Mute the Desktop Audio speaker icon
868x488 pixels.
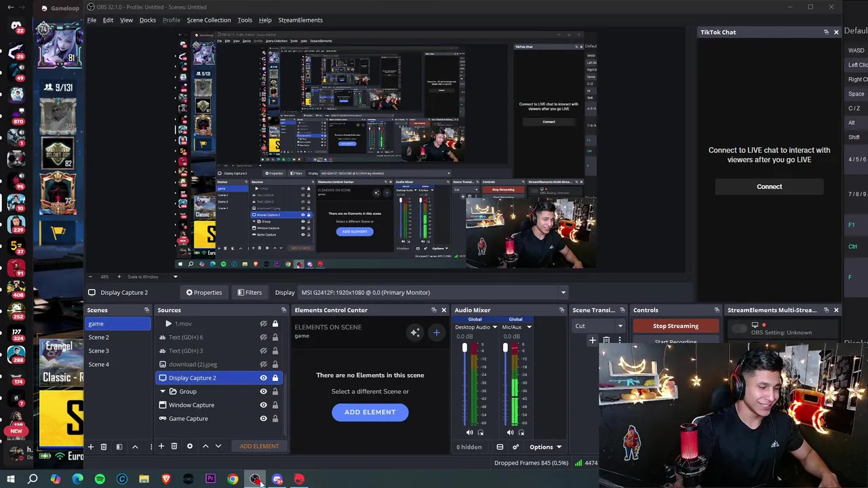469,432
